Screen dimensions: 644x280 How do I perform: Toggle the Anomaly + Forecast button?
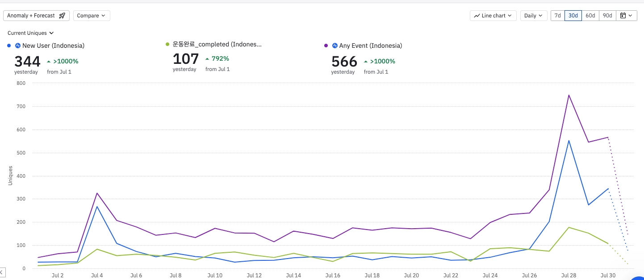click(x=37, y=16)
